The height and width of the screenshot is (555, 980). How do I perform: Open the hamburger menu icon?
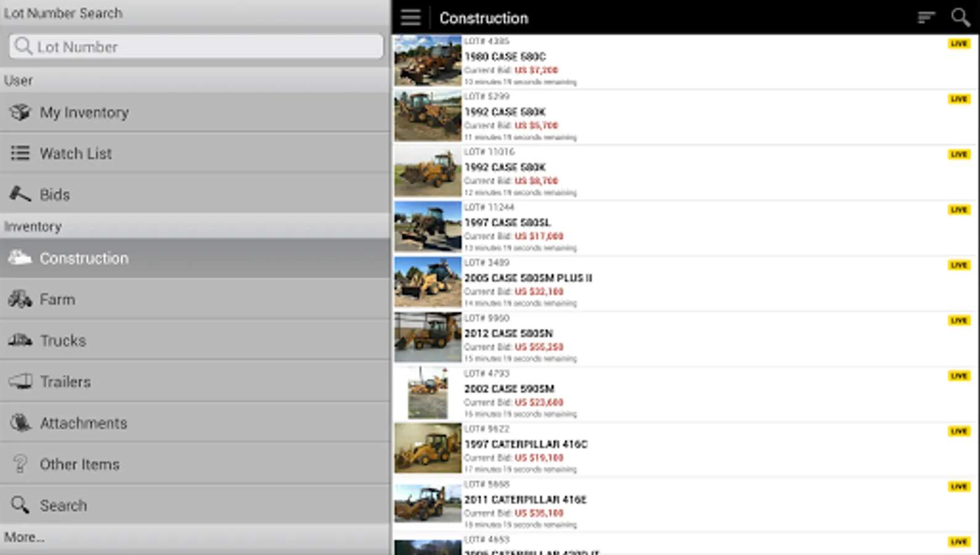410,17
